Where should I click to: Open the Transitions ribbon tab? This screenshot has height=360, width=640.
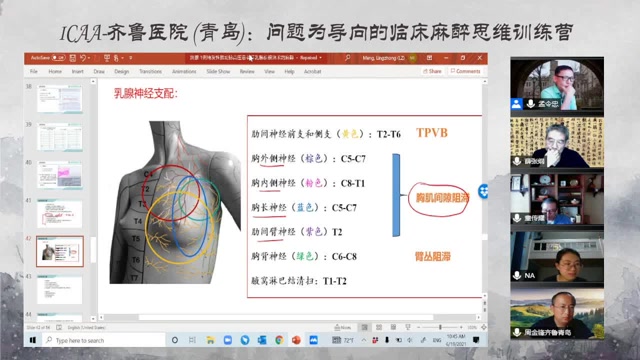pyautogui.click(x=150, y=71)
